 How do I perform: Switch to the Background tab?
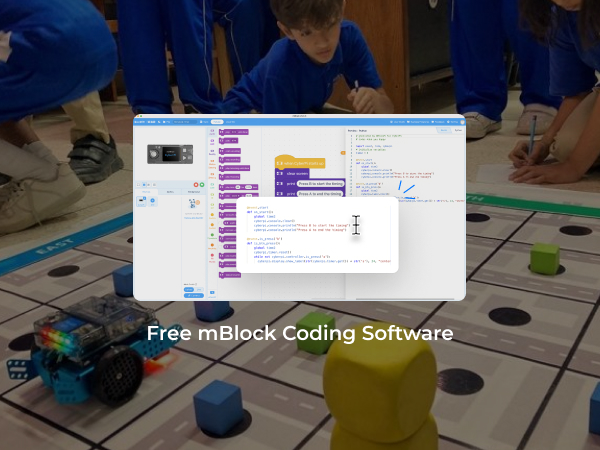(194, 192)
